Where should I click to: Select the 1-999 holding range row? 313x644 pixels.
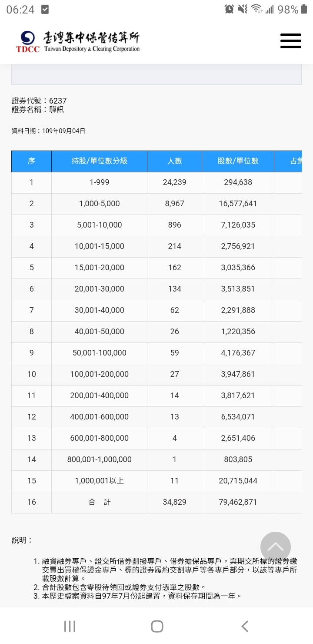coord(99,182)
